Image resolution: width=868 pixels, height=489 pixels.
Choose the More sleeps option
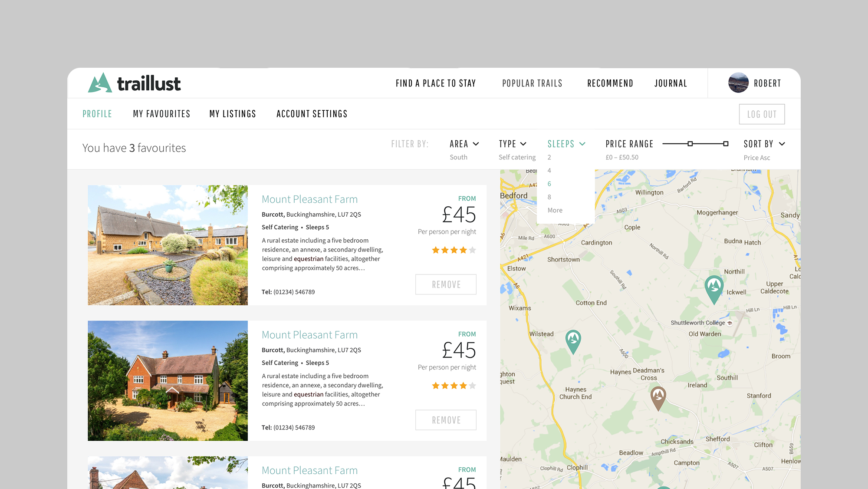pyautogui.click(x=555, y=210)
